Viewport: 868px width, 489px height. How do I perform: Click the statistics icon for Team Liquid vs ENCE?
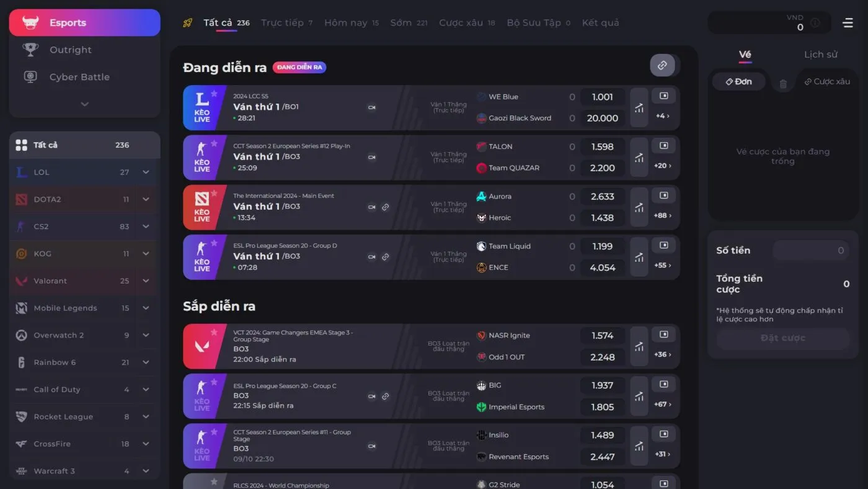click(639, 256)
